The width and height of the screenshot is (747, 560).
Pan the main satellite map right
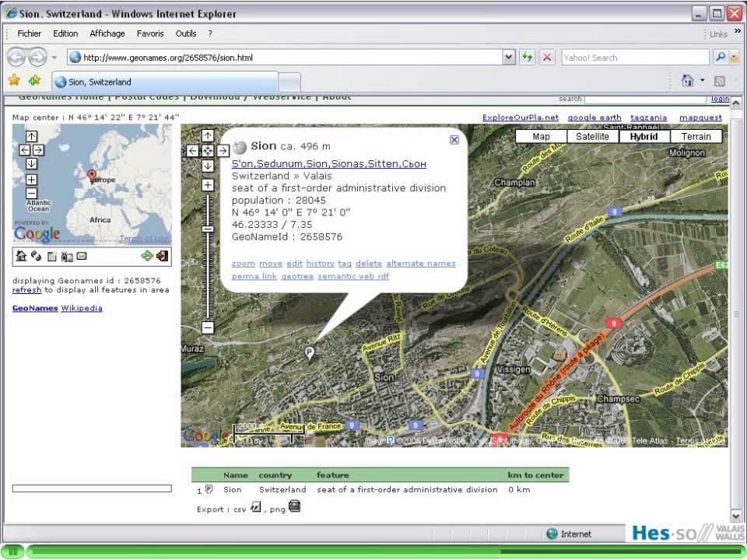tap(223, 151)
